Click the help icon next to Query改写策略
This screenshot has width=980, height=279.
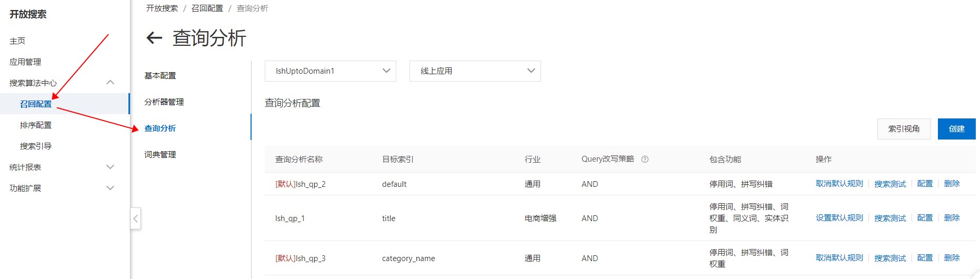point(645,159)
